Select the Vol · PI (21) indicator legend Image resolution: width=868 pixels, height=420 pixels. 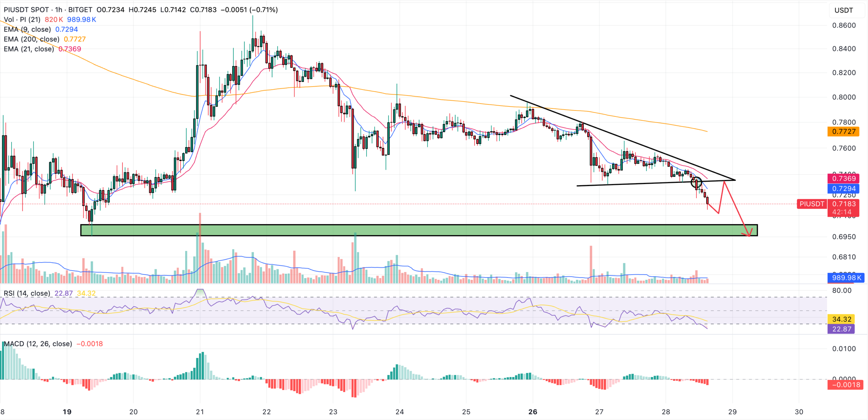pyautogui.click(x=22, y=19)
